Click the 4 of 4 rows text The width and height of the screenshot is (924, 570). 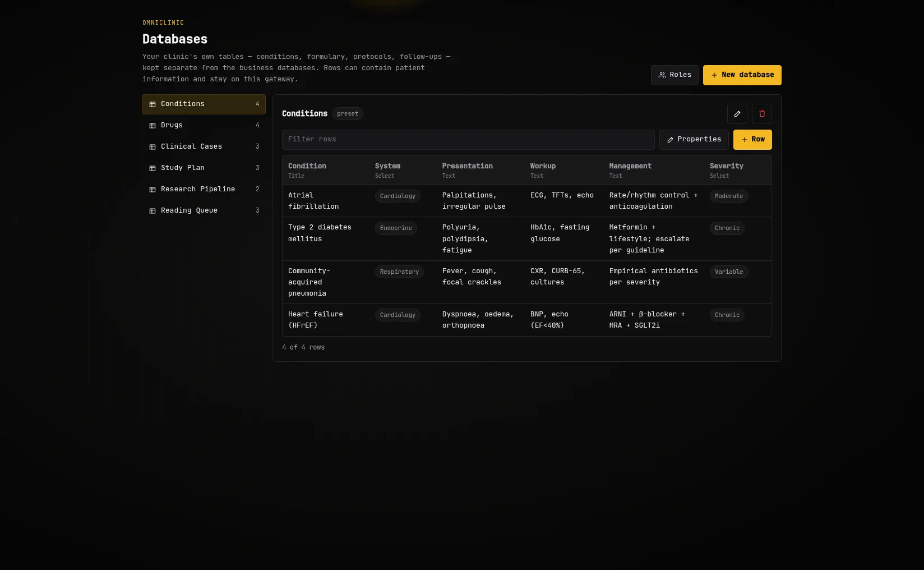[303, 348]
